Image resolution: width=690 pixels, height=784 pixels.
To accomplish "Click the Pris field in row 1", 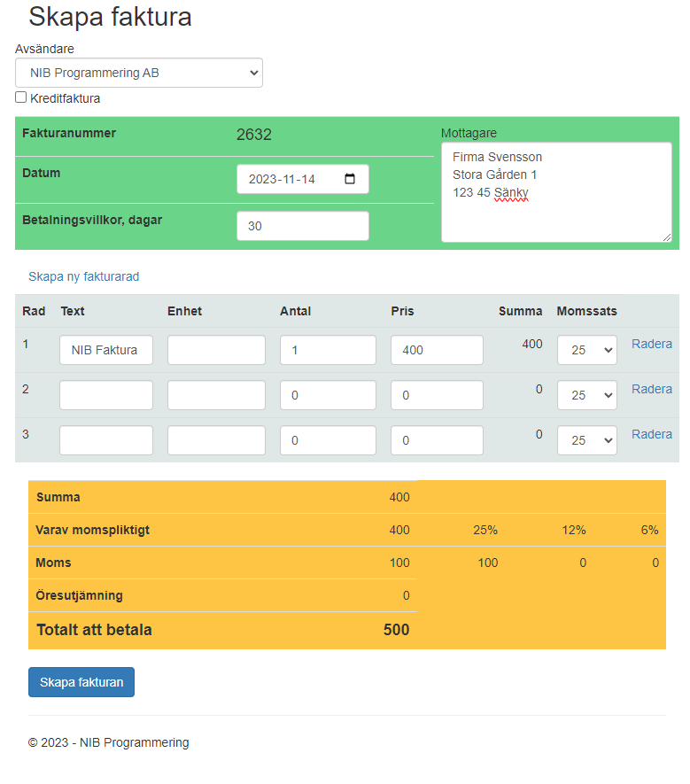I will (x=437, y=350).
